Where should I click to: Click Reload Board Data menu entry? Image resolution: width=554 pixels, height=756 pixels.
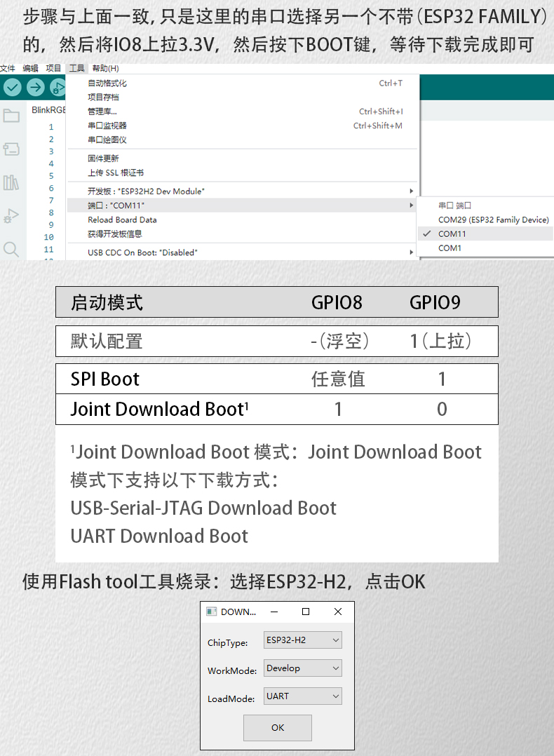tap(122, 220)
